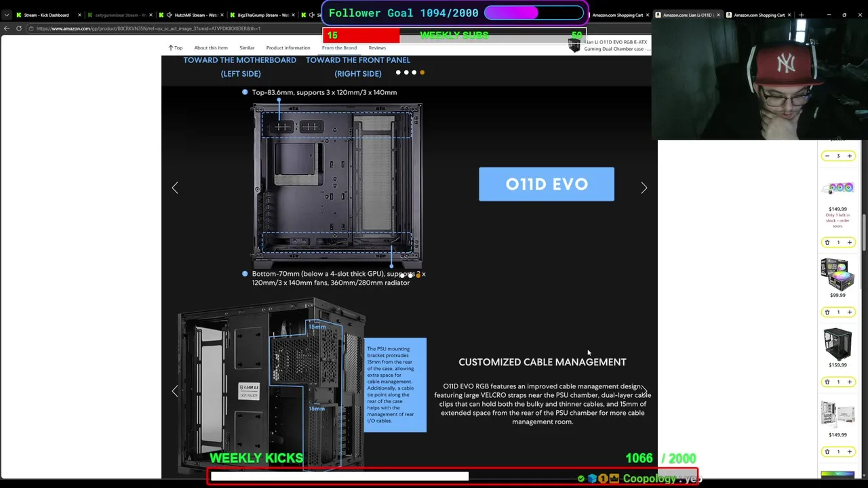Delete the white motherboard cart item

827,451
